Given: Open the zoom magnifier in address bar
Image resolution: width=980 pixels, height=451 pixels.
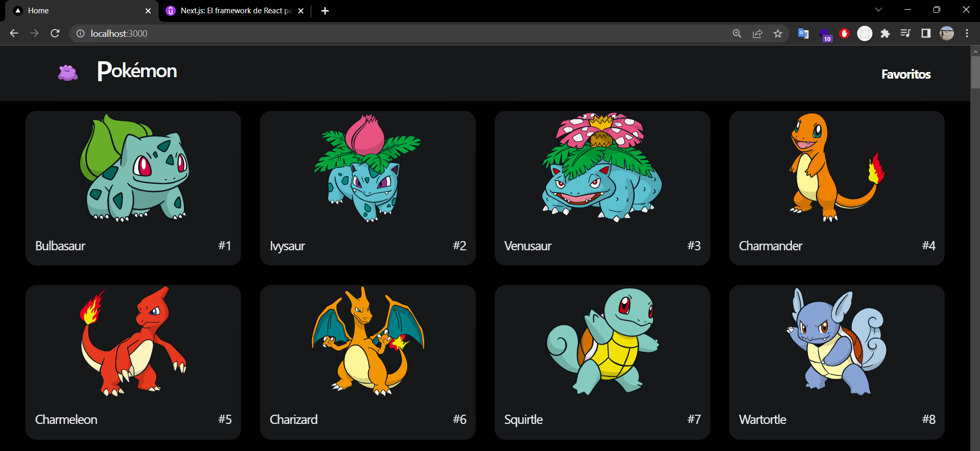Looking at the screenshot, I should point(737,33).
